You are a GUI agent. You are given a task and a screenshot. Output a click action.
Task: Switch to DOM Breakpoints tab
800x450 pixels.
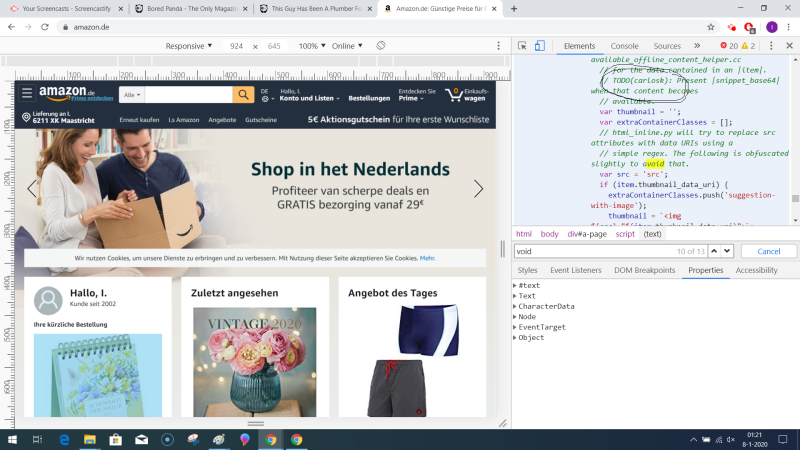pos(644,270)
